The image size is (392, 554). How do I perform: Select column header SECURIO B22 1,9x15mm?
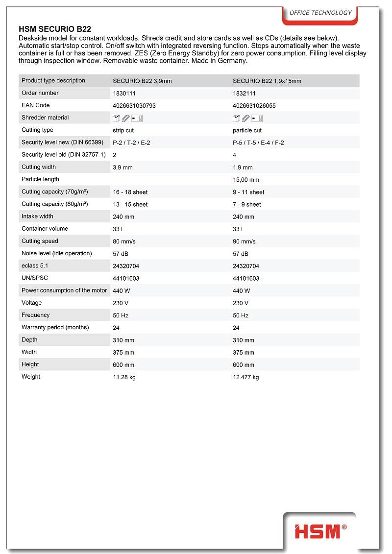tap(267, 81)
